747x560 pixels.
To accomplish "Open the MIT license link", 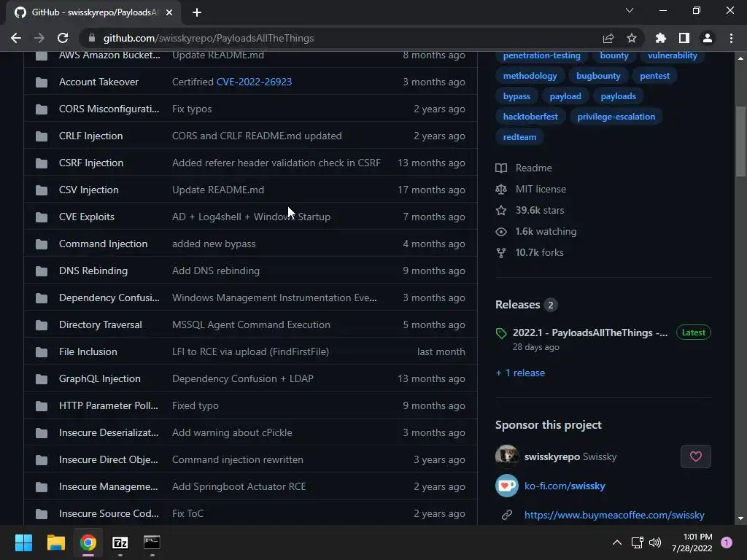I will pyautogui.click(x=541, y=189).
